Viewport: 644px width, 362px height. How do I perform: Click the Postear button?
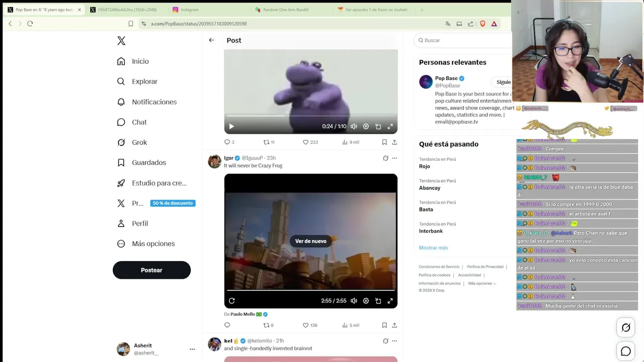(x=151, y=270)
